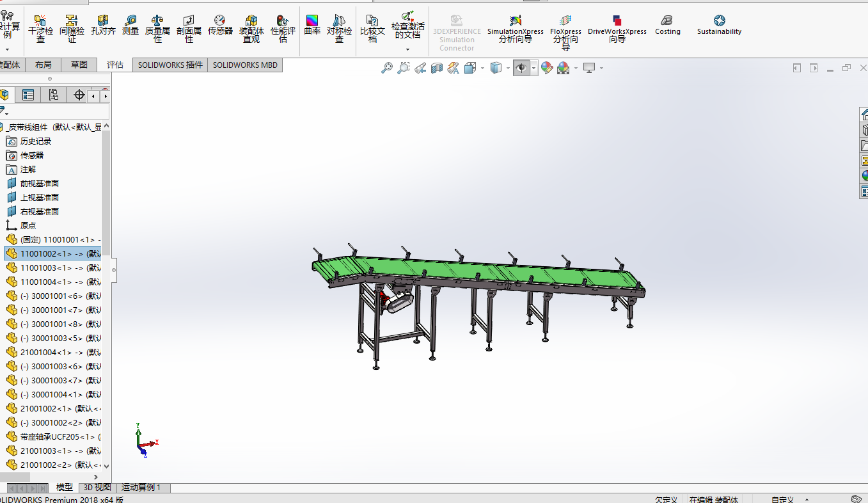Open the FeatureManager filter dropdown
Image resolution: width=868 pixels, height=503 pixels.
[x=3, y=111]
